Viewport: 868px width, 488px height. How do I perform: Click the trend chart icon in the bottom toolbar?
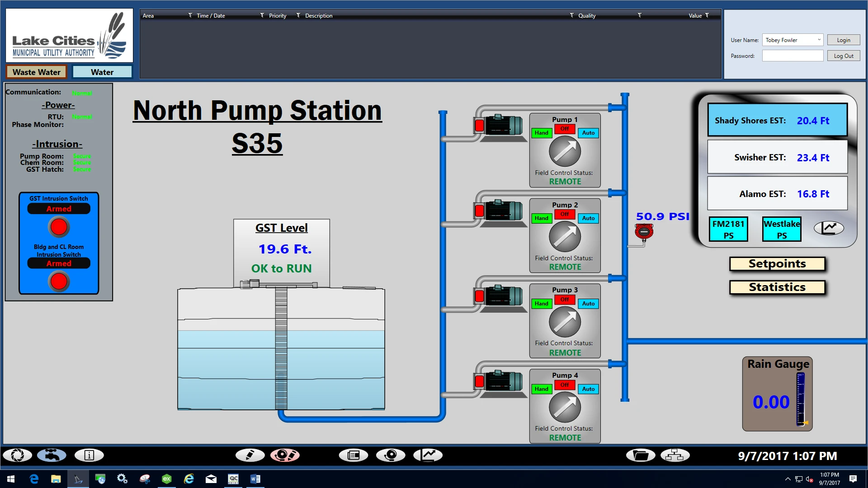click(x=428, y=455)
